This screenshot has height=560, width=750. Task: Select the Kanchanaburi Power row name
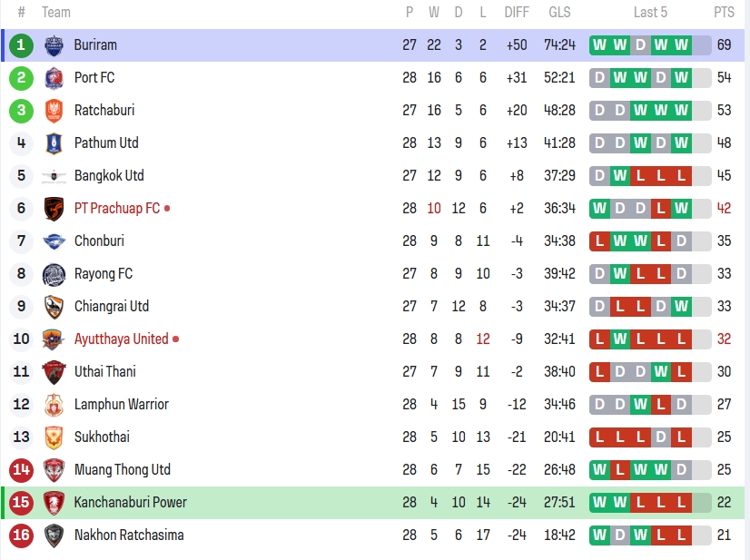click(131, 502)
